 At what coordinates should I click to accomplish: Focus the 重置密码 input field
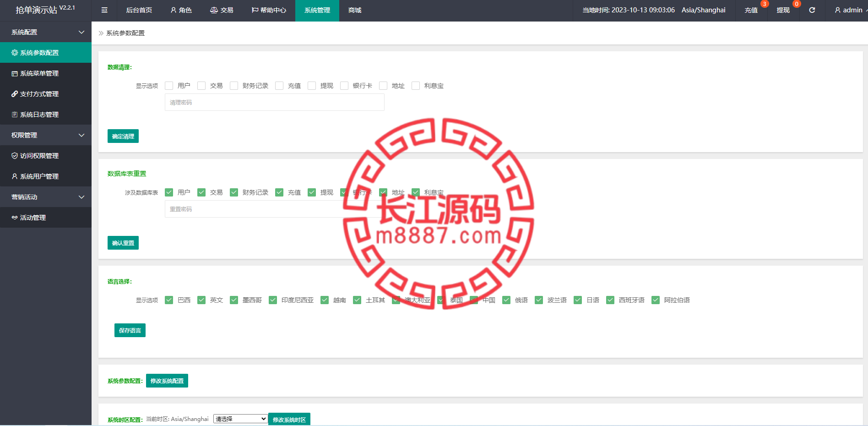click(x=275, y=209)
